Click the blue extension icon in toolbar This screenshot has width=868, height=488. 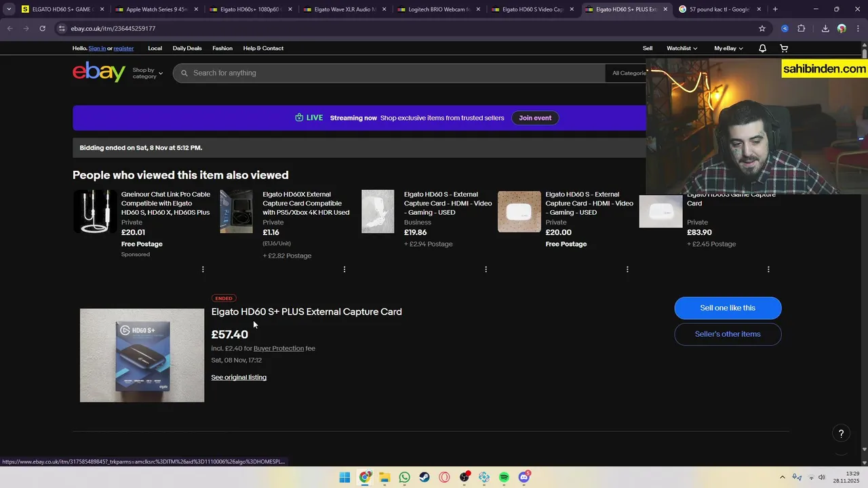pyautogui.click(x=785, y=28)
